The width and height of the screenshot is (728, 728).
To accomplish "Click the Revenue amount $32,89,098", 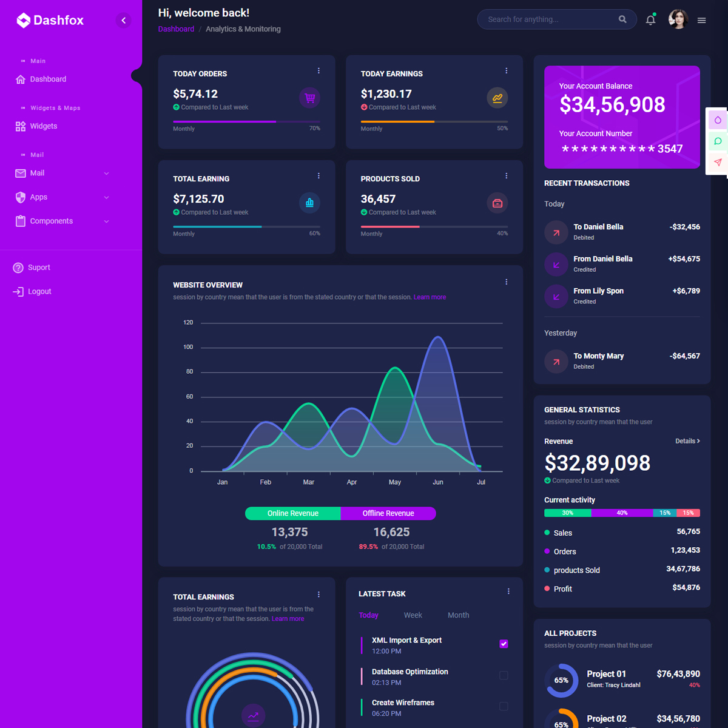I will (x=597, y=463).
